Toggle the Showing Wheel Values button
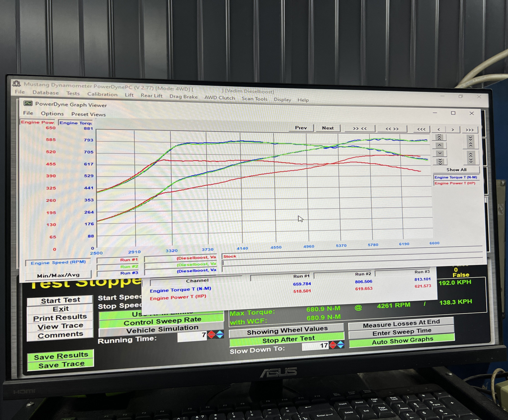Screen dimensions: 508x420 tap(287, 331)
